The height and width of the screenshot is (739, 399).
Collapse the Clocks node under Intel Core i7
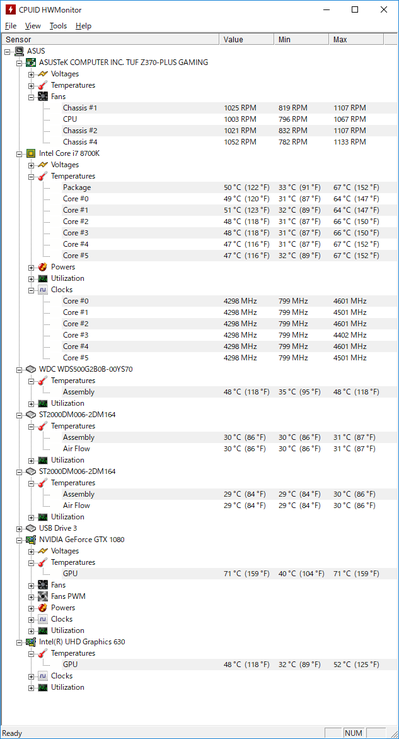pos(31,290)
